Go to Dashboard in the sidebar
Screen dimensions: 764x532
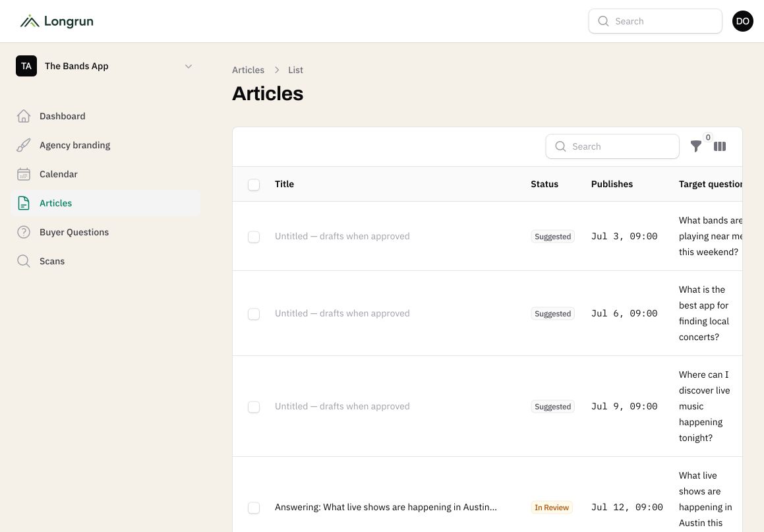[105, 116]
